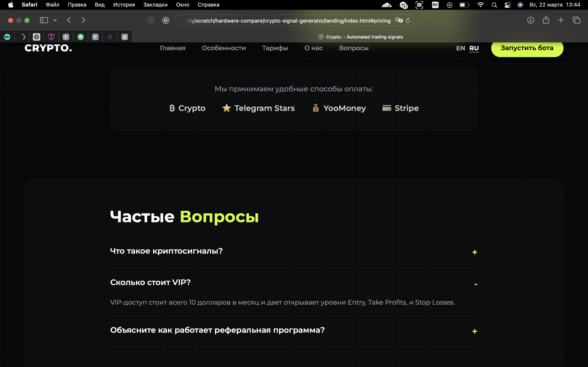The image size is (588, 367).
Task: Click the Share icon in toolbar
Action: pyautogui.click(x=546, y=20)
